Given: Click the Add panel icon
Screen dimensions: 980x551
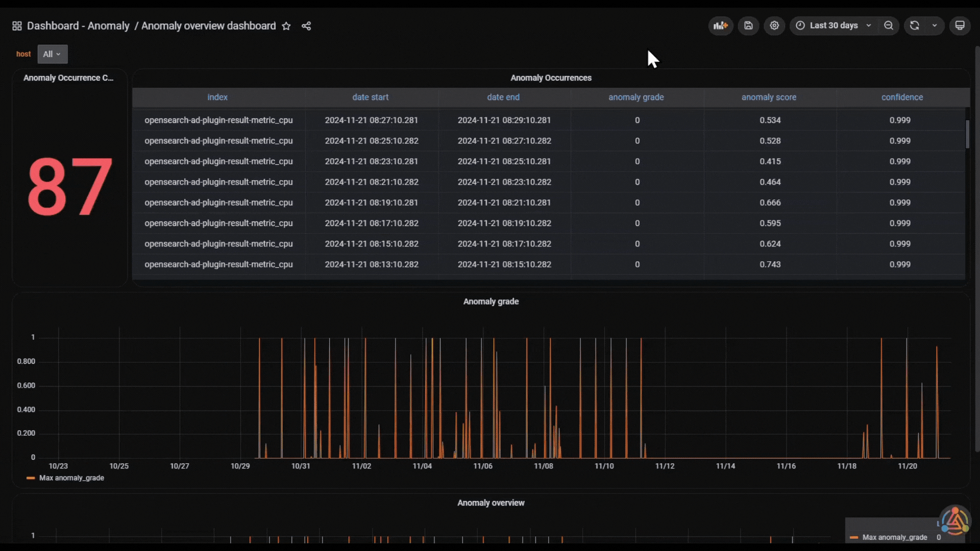Looking at the screenshot, I should 721,26.
